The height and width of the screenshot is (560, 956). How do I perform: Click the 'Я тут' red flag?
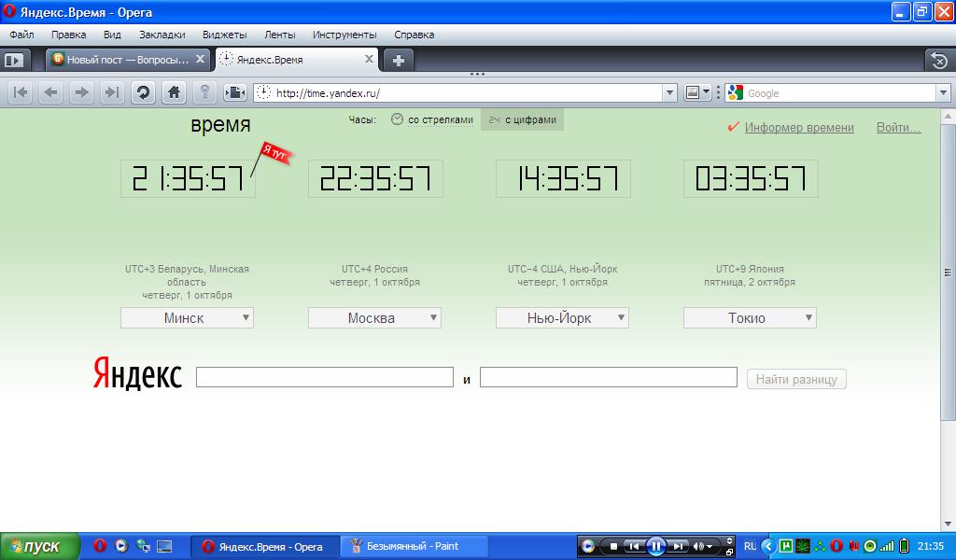pyautogui.click(x=276, y=153)
